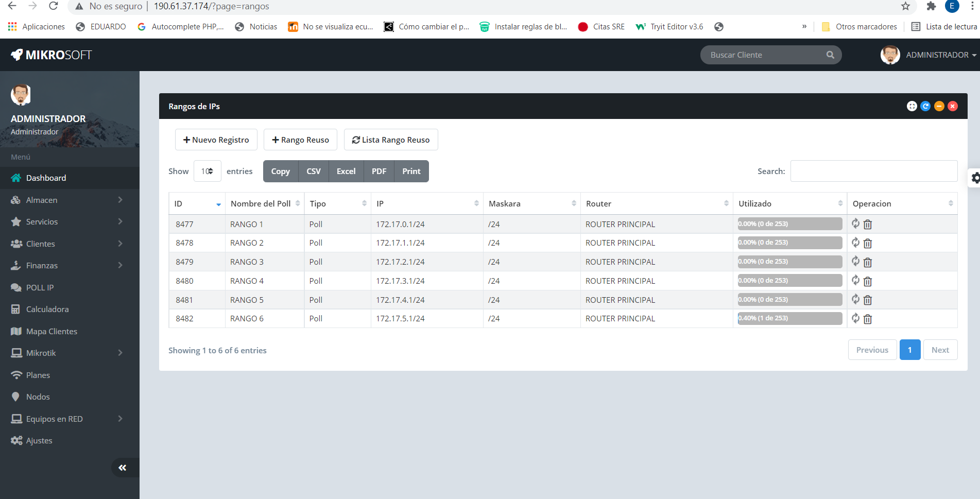Click the refresh icon for RANGO 6 row
The image size is (980, 499).
855,318
